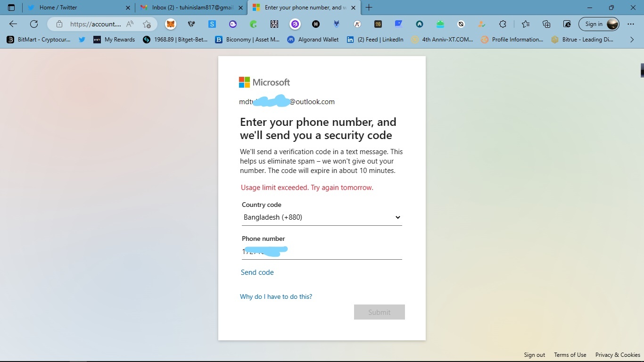Open the Biconomy Asset bookmark
Screen dimensions: 644x362
[x=248, y=40]
